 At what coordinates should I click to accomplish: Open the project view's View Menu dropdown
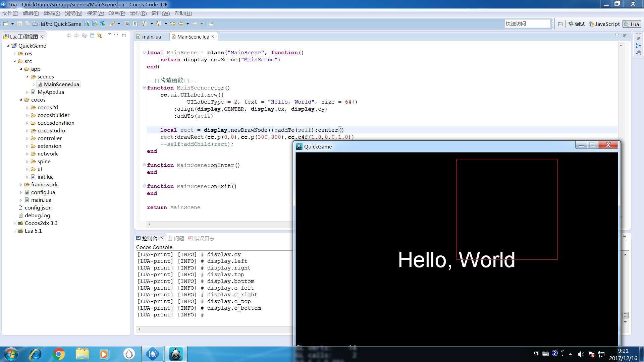pos(109,34)
